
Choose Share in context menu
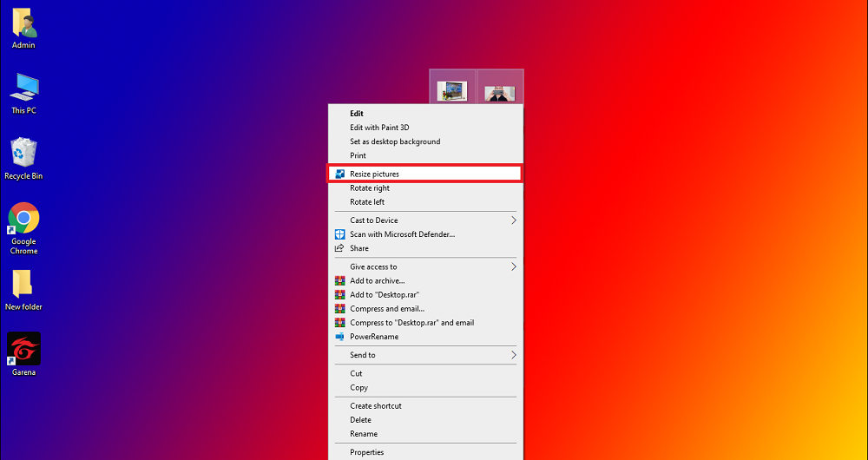pyautogui.click(x=425, y=248)
